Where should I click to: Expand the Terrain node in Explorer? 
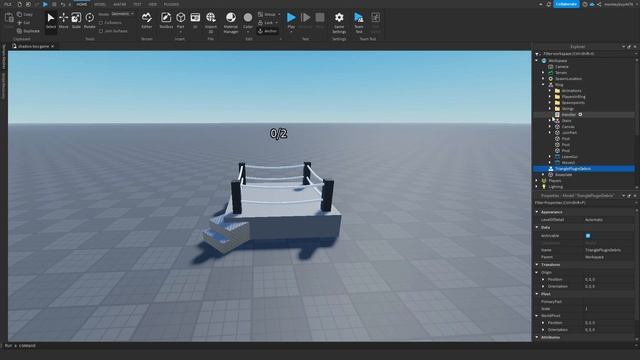543,73
